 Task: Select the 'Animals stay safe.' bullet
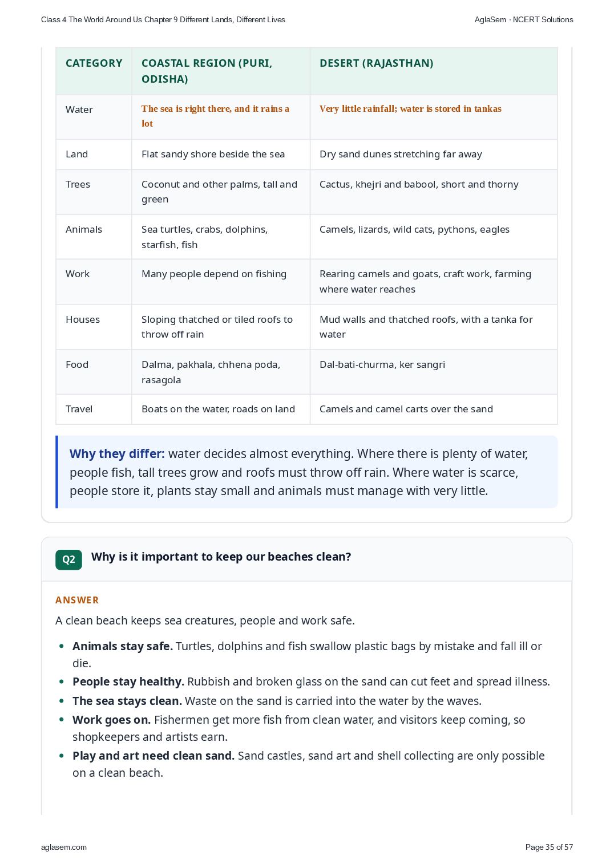click(x=122, y=646)
